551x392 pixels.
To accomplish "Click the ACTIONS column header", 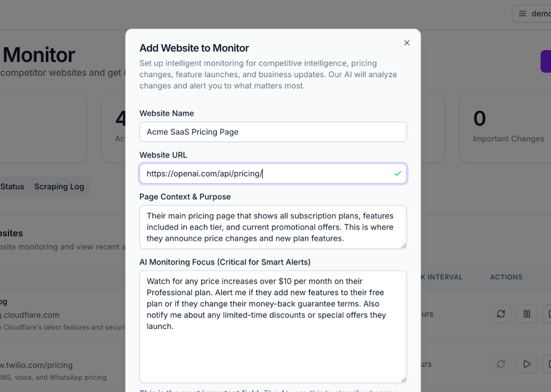I will point(506,277).
